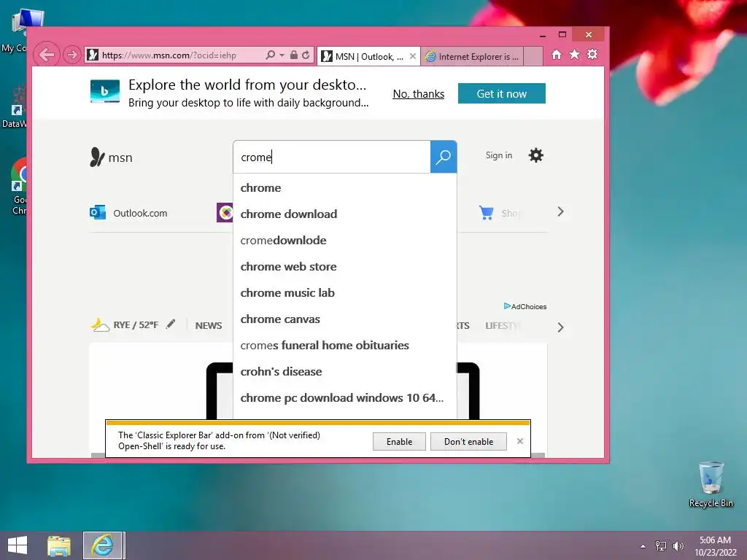
Task: Switch to the Internet Explorer is... tab
Action: [473, 56]
